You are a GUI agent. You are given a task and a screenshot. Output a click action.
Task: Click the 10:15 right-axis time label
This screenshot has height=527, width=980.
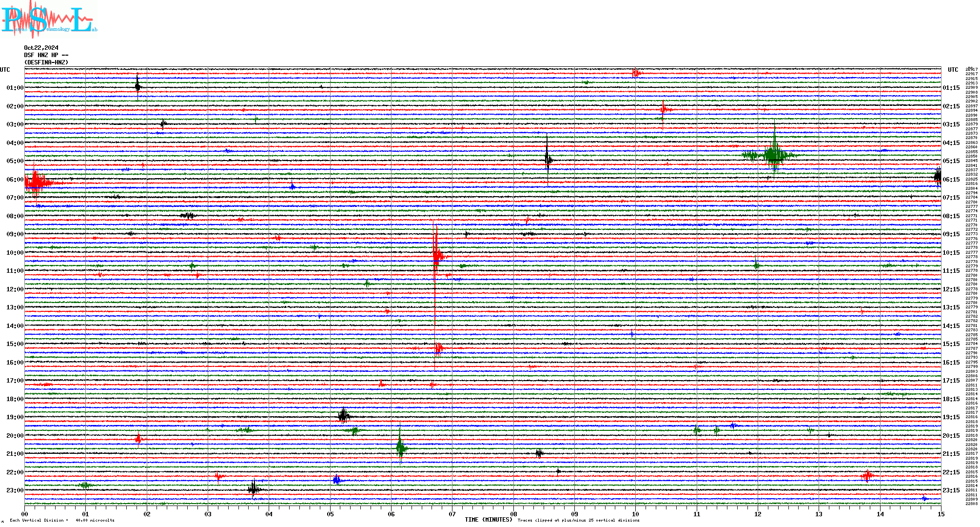click(x=951, y=253)
